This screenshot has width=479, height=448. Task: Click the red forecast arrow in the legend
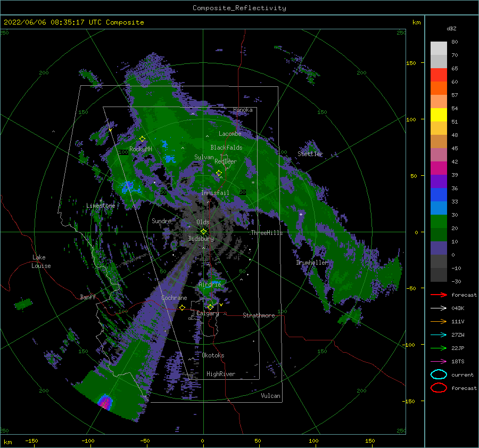(439, 295)
